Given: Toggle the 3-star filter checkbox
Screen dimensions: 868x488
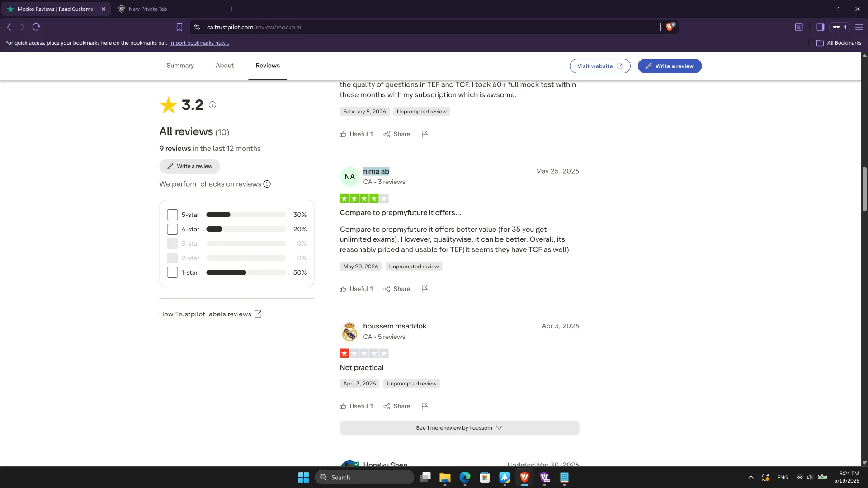Looking at the screenshot, I should tap(172, 244).
